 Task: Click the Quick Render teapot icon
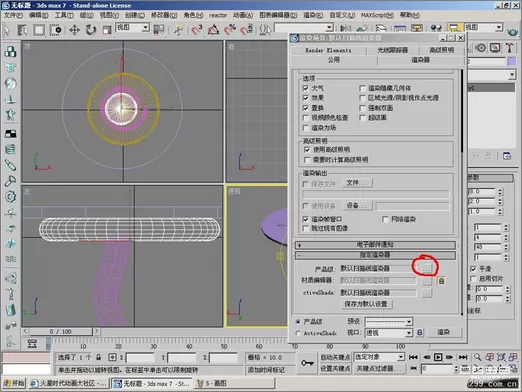tap(512, 32)
